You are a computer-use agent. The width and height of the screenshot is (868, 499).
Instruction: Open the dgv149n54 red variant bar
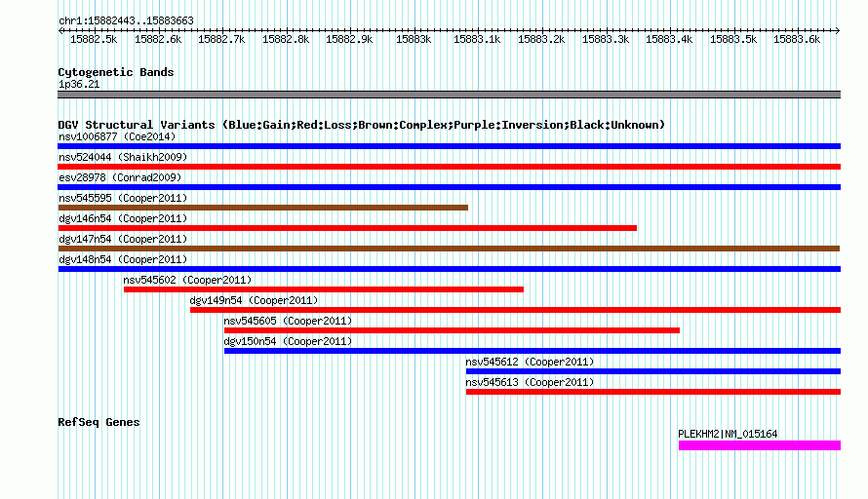click(515, 310)
